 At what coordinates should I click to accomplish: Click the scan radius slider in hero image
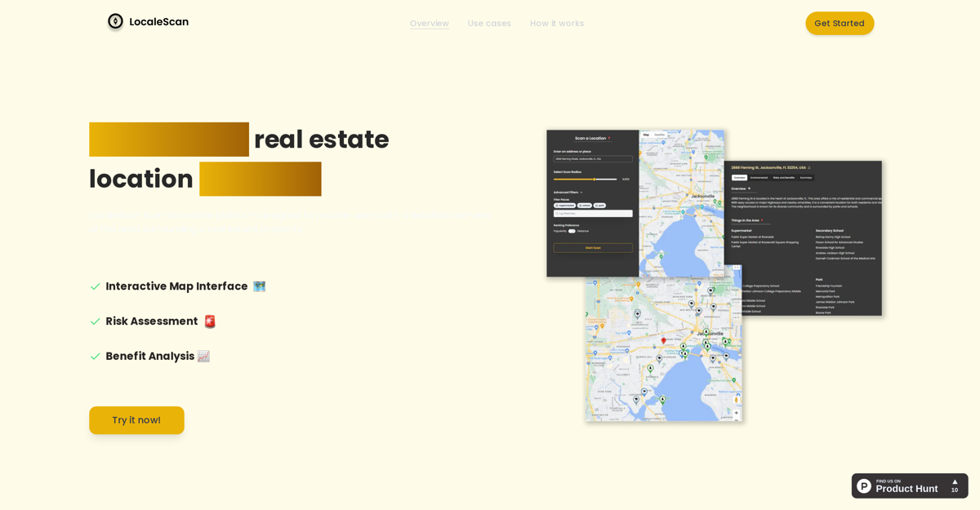[x=586, y=179]
